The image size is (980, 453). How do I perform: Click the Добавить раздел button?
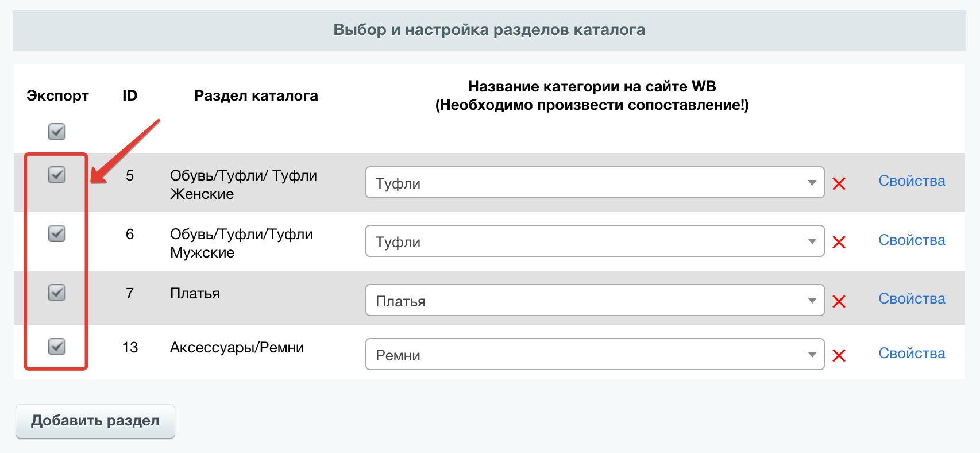pyautogui.click(x=95, y=421)
